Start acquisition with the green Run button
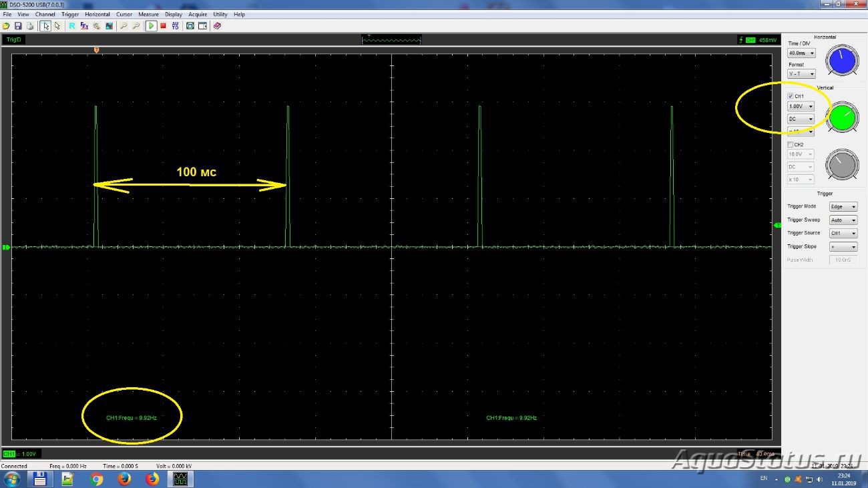Screen dimensions: 868x488 (x=152, y=26)
